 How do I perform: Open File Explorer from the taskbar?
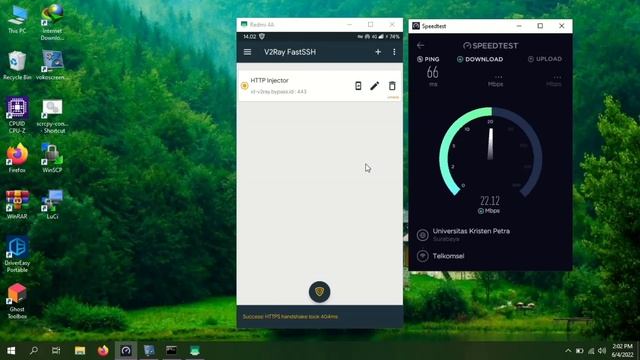pos(80,351)
